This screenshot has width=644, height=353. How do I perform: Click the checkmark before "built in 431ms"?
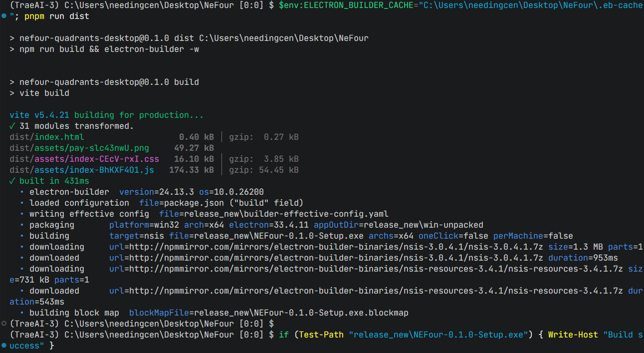12,181
